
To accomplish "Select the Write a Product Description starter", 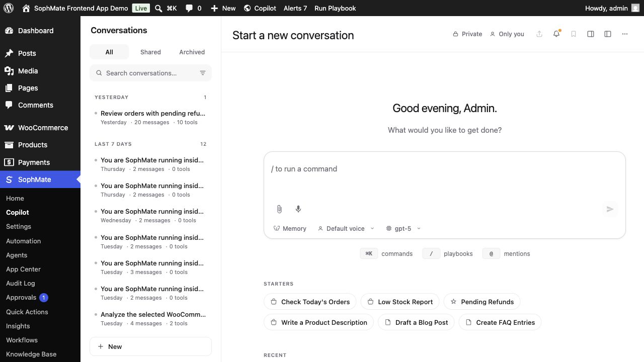I will (x=318, y=322).
